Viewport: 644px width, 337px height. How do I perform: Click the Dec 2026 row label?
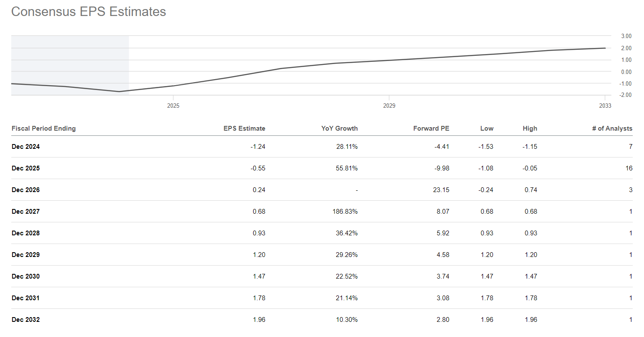pyautogui.click(x=26, y=190)
